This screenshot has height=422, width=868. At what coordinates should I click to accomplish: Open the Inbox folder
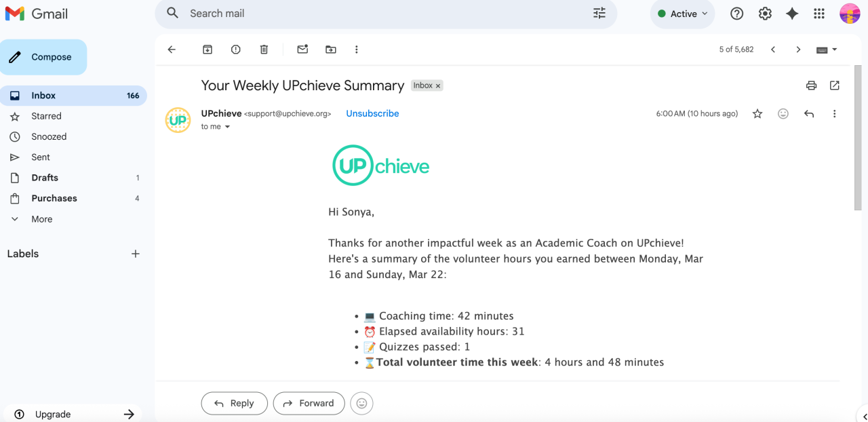[x=73, y=96]
